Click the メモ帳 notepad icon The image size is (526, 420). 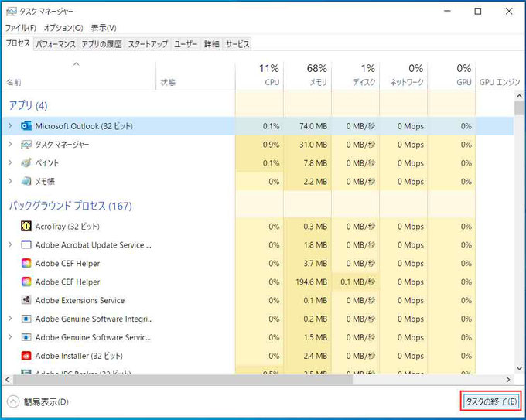click(26, 181)
